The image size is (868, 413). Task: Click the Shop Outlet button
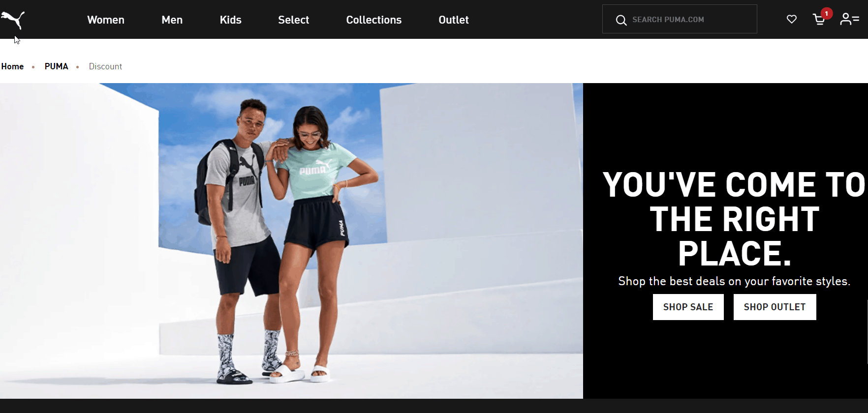coord(775,307)
